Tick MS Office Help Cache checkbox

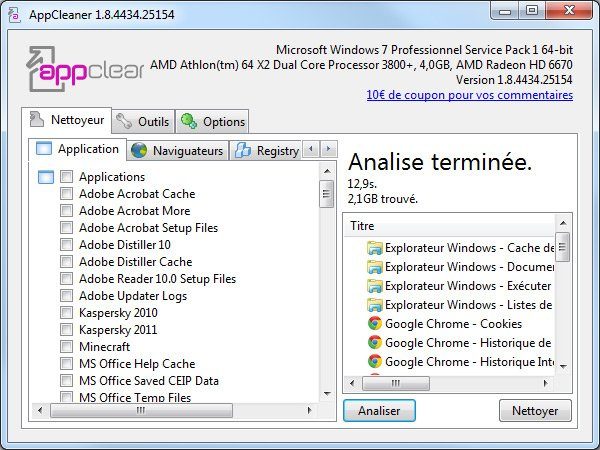pos(67,364)
